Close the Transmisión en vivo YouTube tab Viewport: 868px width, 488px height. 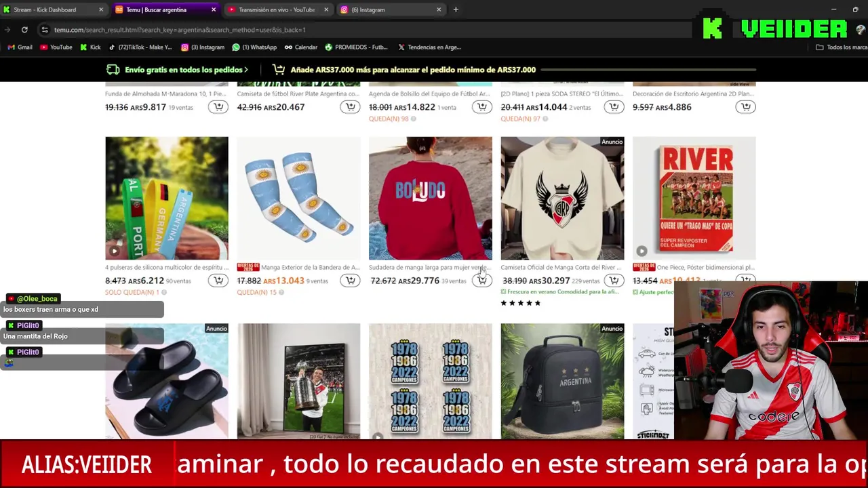point(326,9)
